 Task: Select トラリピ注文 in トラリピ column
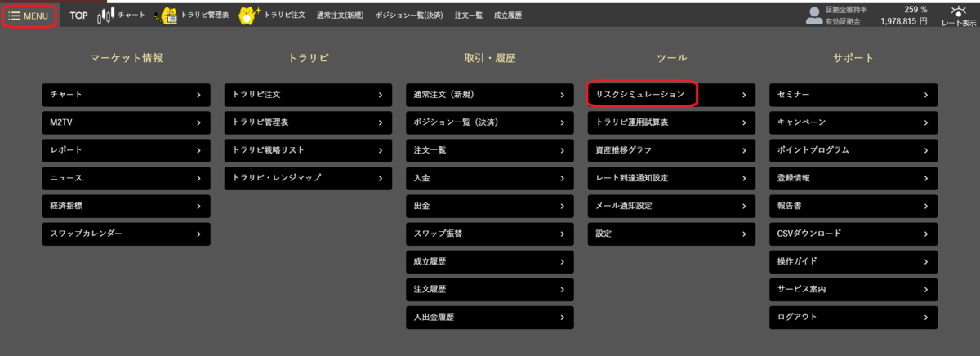click(308, 95)
